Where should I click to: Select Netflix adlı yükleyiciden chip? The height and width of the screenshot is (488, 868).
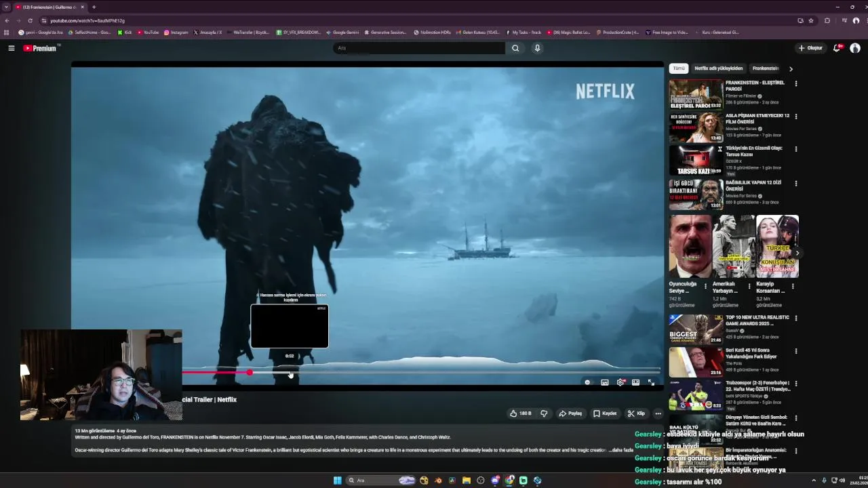[x=719, y=68]
